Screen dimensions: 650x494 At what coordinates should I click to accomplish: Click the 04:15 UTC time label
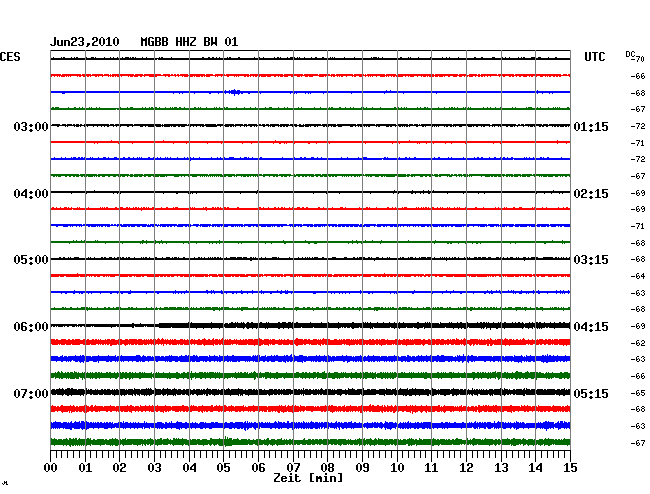point(591,327)
